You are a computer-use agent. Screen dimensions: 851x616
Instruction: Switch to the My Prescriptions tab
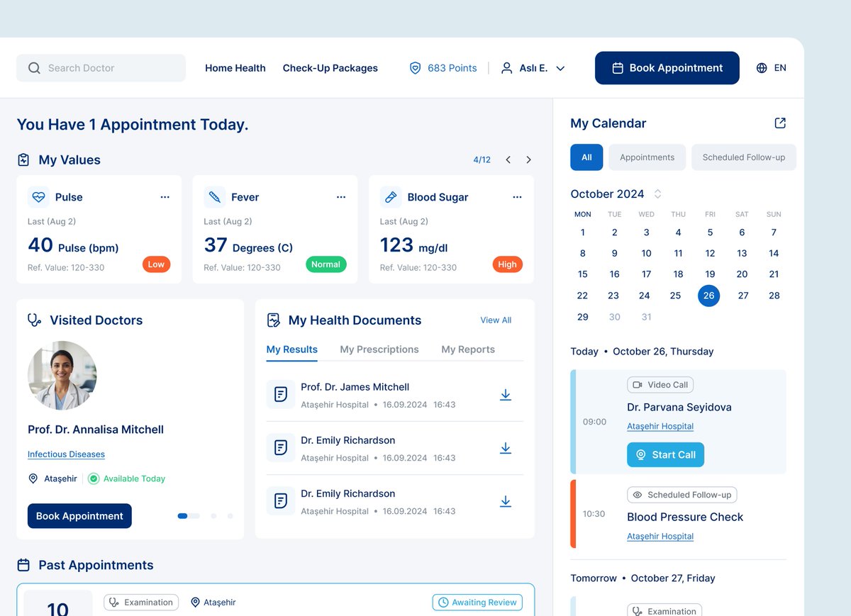pos(379,349)
